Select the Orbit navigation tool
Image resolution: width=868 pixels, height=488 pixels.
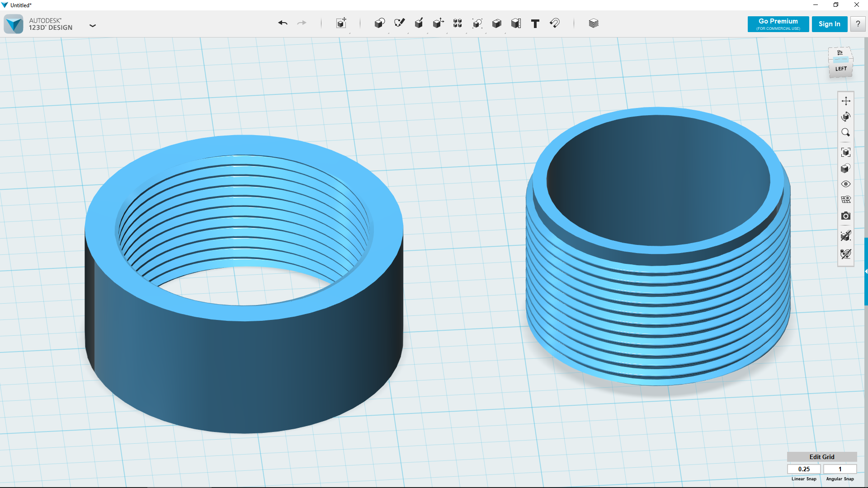846,117
